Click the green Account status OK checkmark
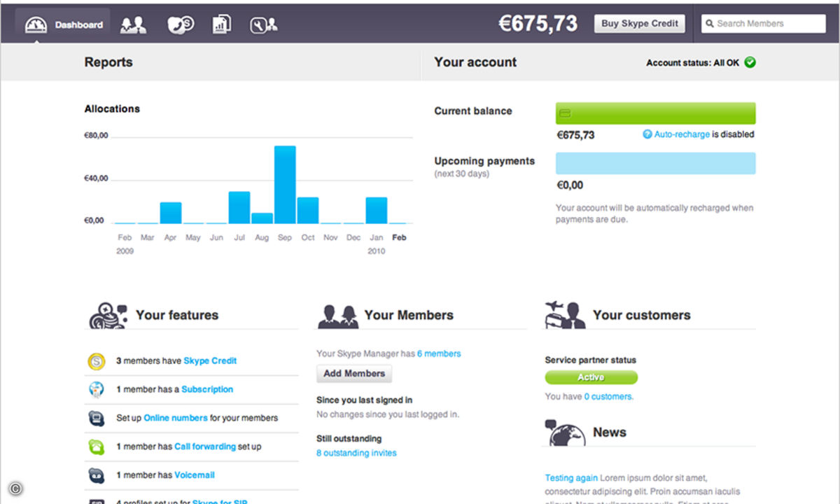 pos(750,62)
